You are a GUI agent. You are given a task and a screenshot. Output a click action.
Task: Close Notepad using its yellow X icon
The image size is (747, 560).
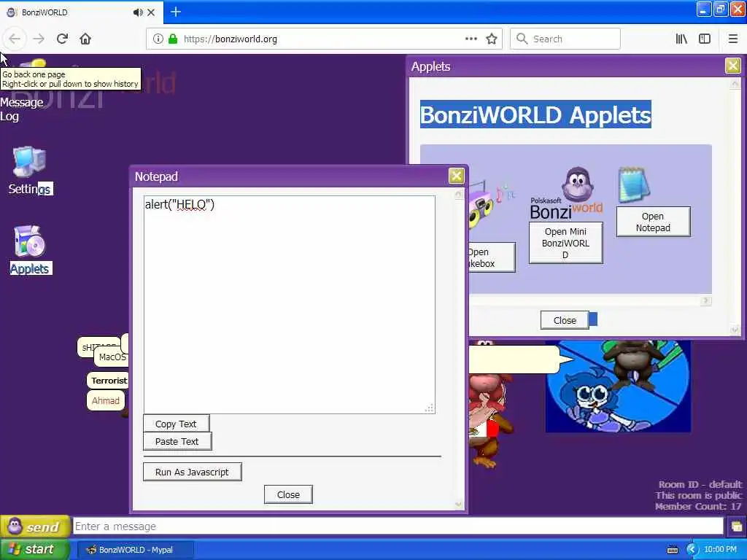coord(456,176)
